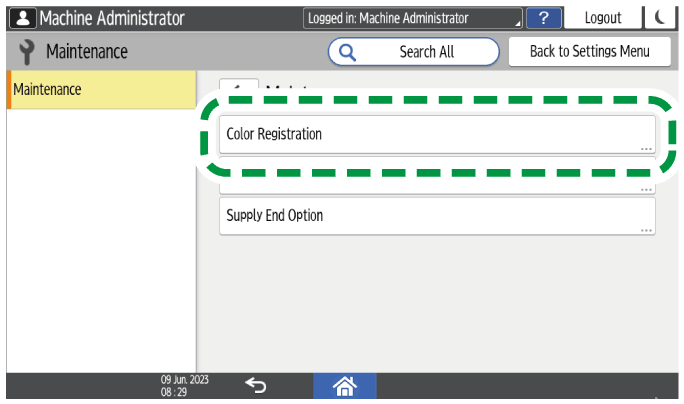Viewport: 684px width, 404px height.
Task: Tap the Home icon in bottom bar
Action: pos(345,386)
